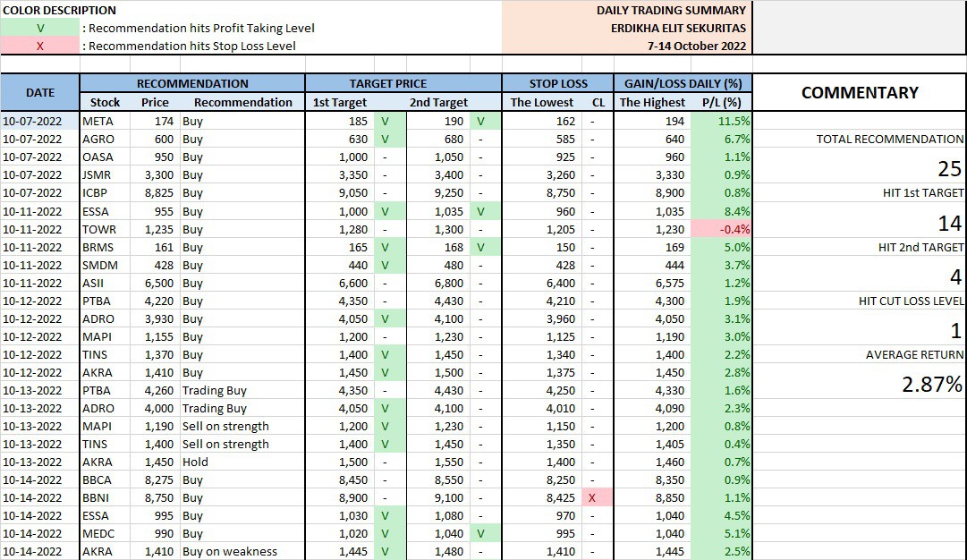Click the 2.87% average return value
This screenshot has height=560, width=967.
[931, 385]
